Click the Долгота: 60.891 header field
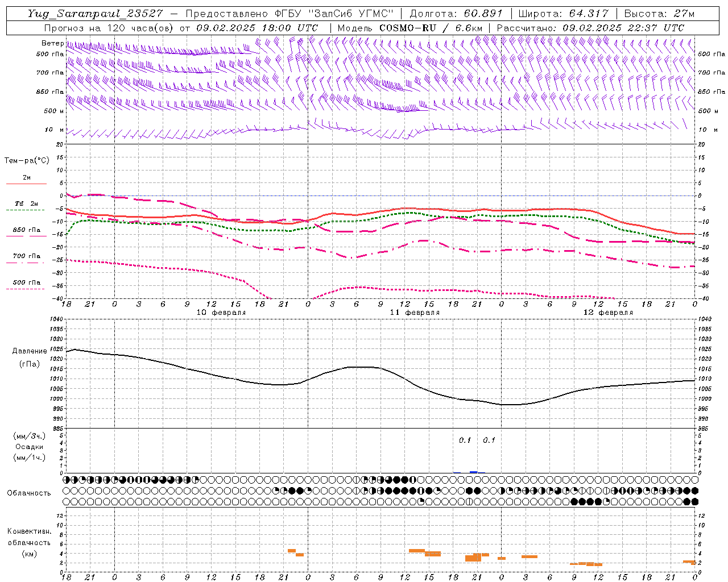728x582 pixels. (456, 14)
